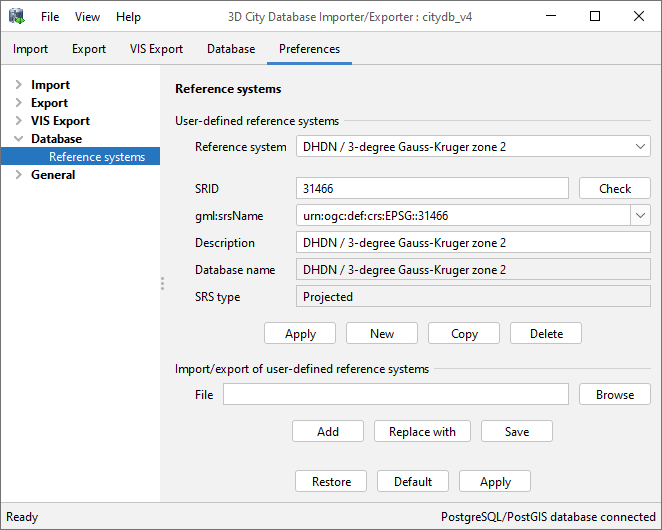Click into the SRID field

[432, 188]
